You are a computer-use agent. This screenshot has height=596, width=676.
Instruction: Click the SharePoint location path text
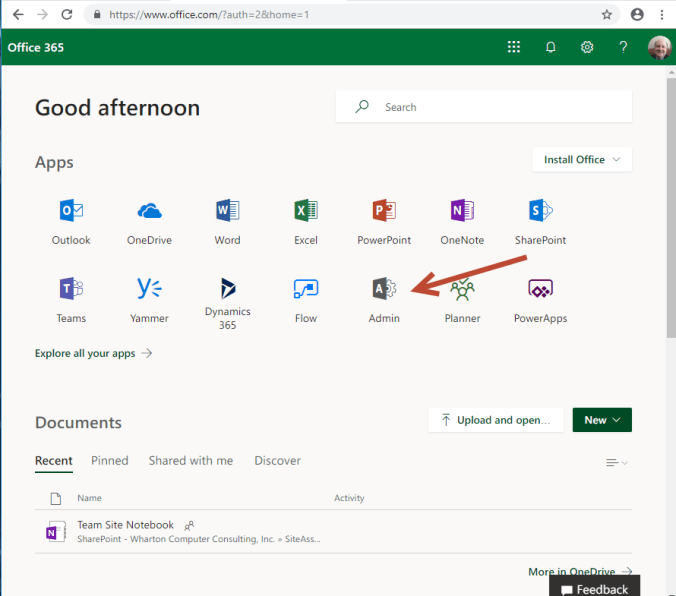click(199, 539)
